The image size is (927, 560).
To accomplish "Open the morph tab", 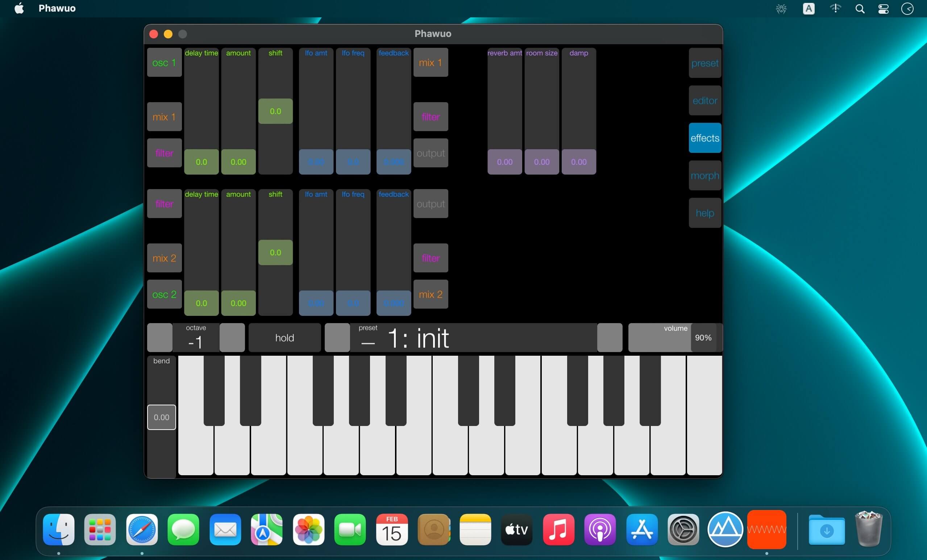I will click(704, 176).
